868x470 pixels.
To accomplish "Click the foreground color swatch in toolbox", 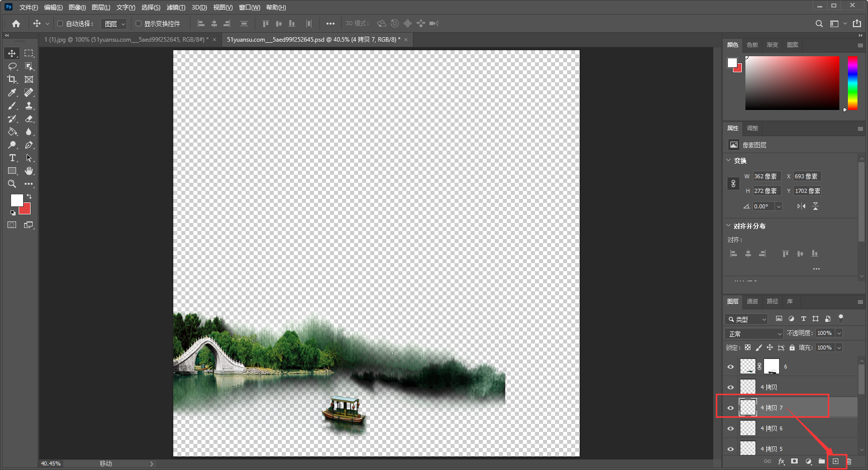I will tap(16, 199).
